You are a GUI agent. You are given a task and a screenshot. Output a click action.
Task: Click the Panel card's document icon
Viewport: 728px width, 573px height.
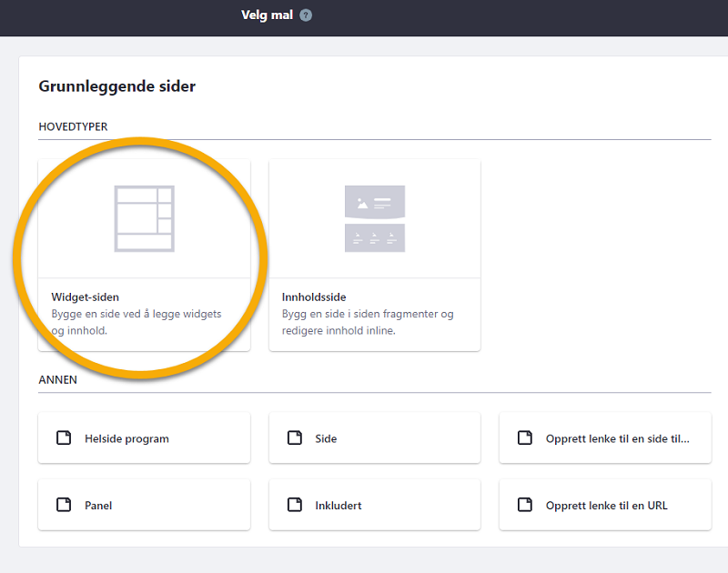[64, 505]
